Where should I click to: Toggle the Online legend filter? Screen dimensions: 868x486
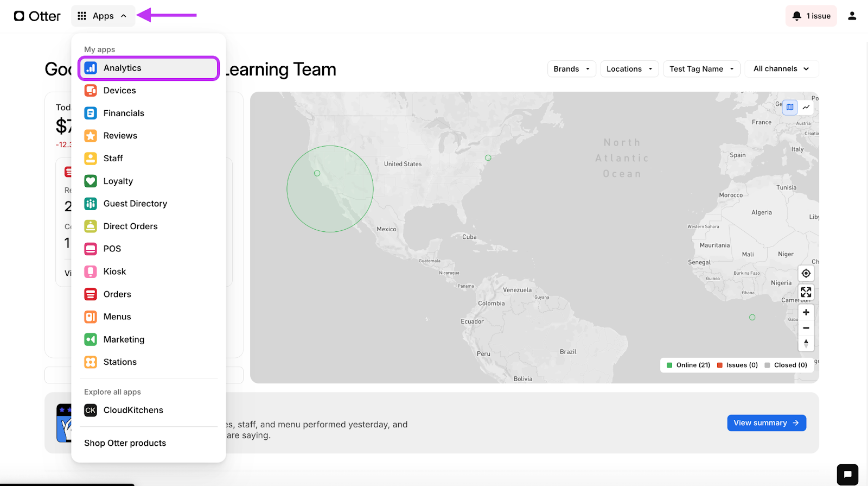click(x=688, y=365)
